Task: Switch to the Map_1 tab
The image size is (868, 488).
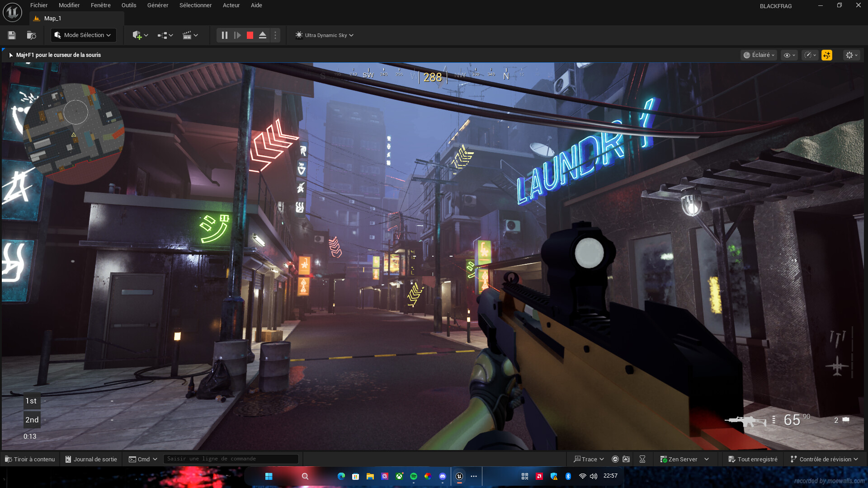Action: click(x=53, y=18)
